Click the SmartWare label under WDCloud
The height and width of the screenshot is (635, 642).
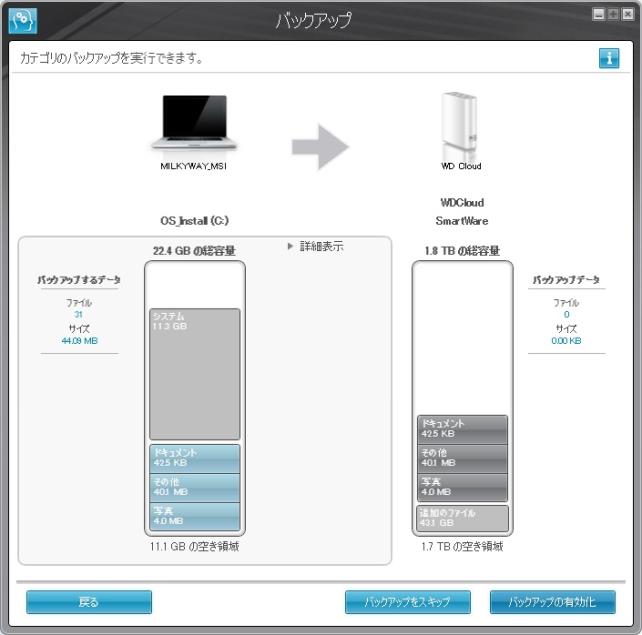pyautogui.click(x=462, y=221)
